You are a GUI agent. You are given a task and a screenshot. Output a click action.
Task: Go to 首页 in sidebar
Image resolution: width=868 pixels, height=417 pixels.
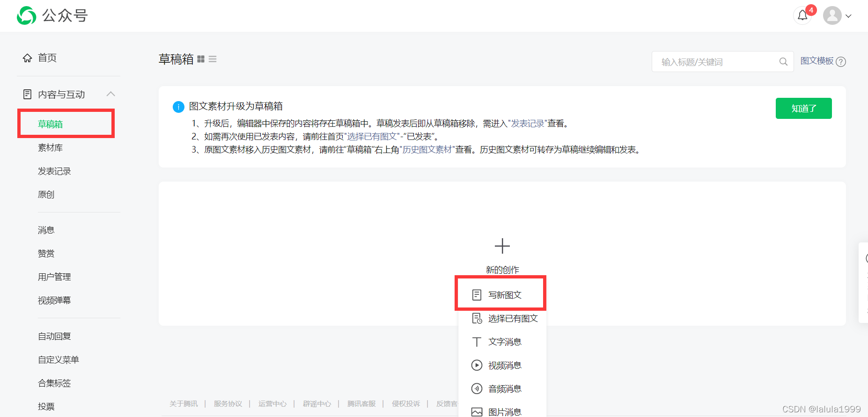pyautogui.click(x=47, y=58)
